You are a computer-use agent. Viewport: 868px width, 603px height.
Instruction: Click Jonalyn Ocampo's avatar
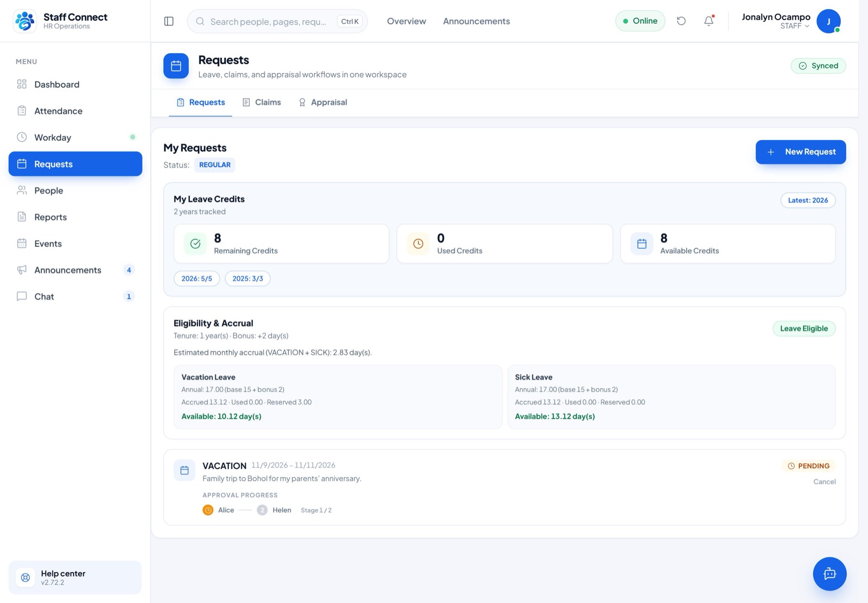coord(828,21)
